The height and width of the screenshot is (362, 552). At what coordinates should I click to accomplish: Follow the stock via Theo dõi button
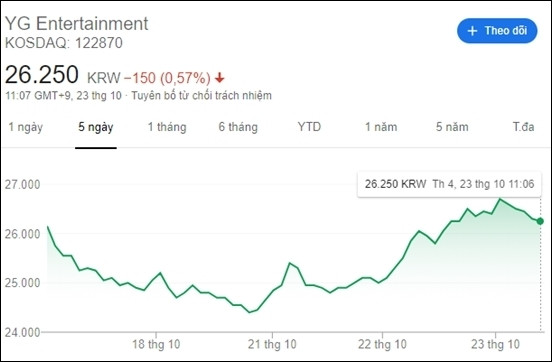coord(497,31)
